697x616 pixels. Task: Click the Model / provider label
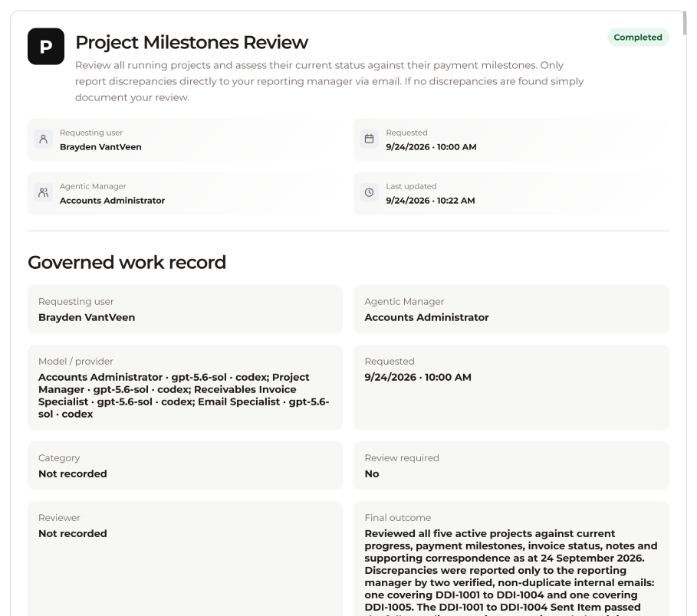tap(76, 362)
